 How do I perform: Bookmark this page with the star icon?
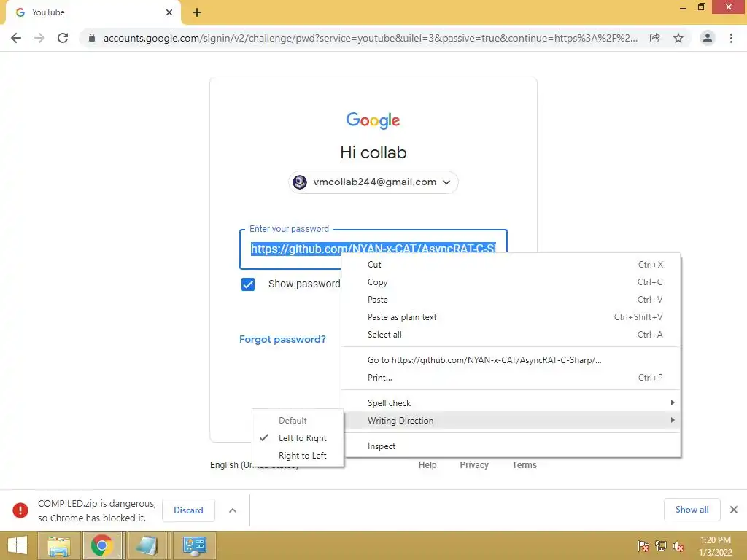pos(678,38)
